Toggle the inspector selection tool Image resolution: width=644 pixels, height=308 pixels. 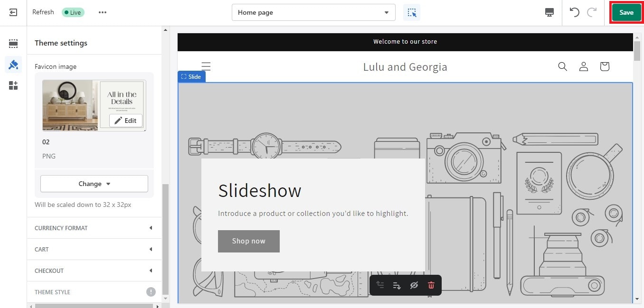click(x=411, y=13)
